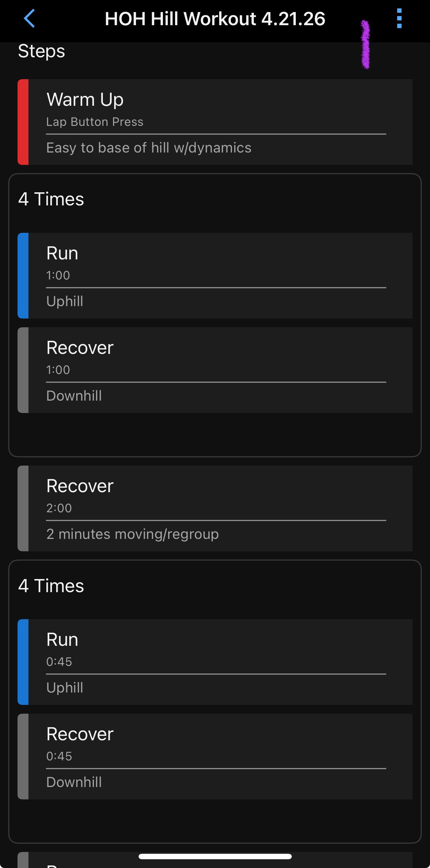Tap the home indicator bar
The width and height of the screenshot is (430, 868).
(215, 856)
